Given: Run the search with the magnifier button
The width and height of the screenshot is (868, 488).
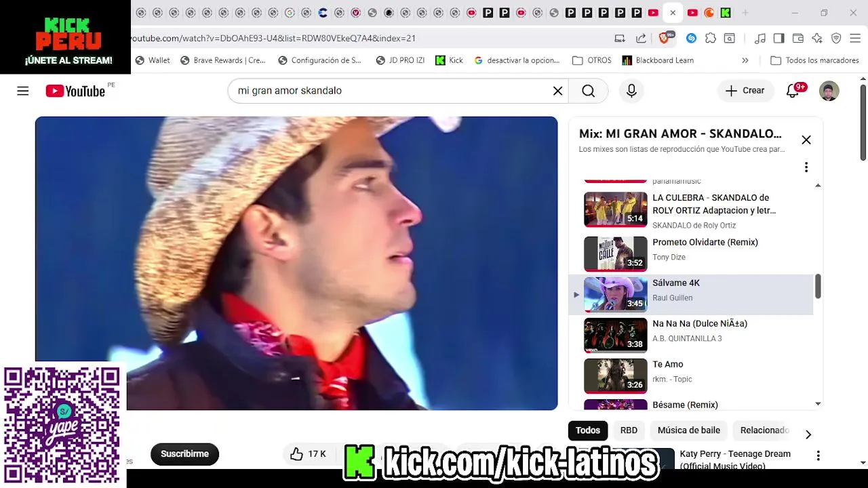Looking at the screenshot, I should 588,91.
